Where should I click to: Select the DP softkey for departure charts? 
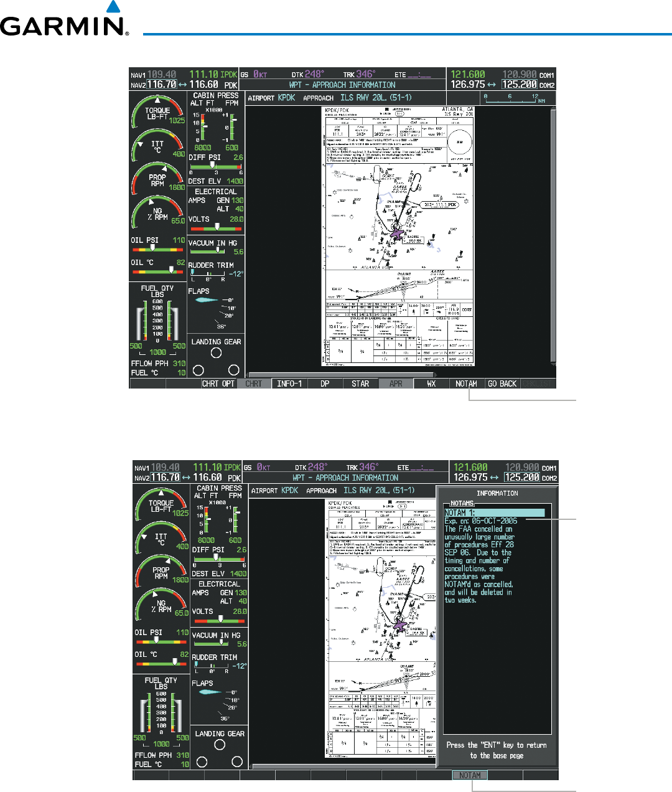(325, 384)
